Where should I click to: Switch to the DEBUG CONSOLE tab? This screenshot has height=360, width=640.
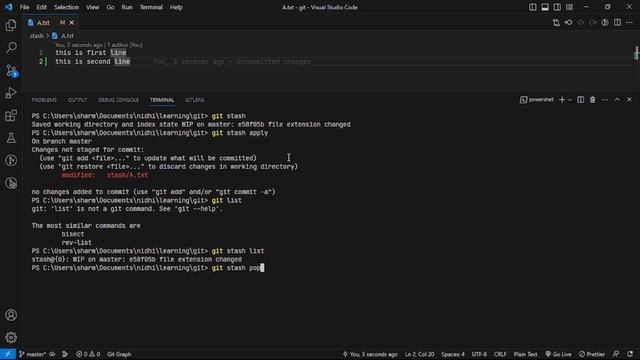(118, 100)
